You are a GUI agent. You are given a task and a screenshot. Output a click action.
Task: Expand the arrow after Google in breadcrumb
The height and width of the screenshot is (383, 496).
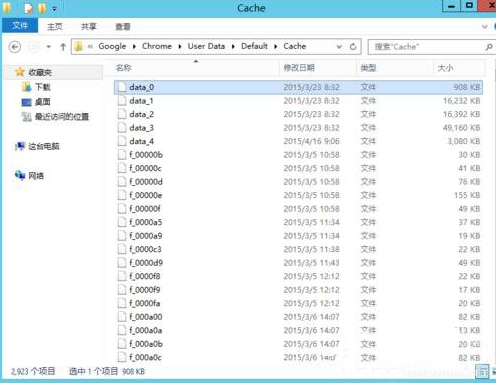(134, 47)
